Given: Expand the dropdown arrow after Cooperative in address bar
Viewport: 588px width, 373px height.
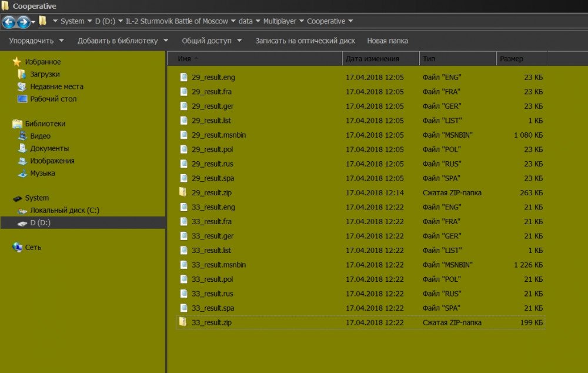Looking at the screenshot, I should pyautogui.click(x=351, y=21).
